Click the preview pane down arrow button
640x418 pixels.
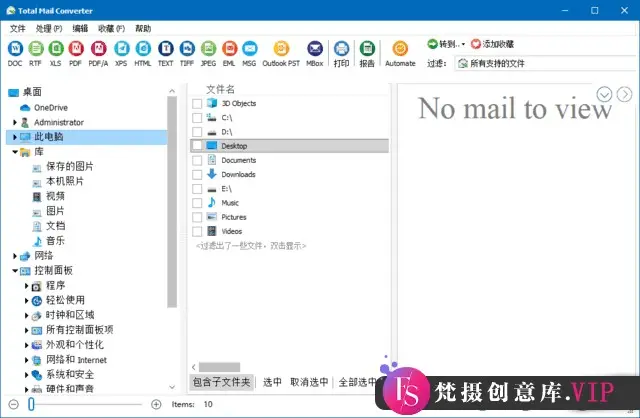(604, 94)
